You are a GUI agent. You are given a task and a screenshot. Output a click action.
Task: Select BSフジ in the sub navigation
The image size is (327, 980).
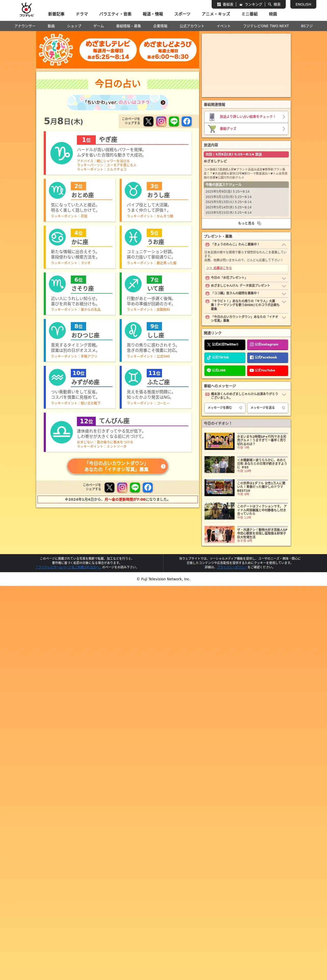(x=307, y=26)
